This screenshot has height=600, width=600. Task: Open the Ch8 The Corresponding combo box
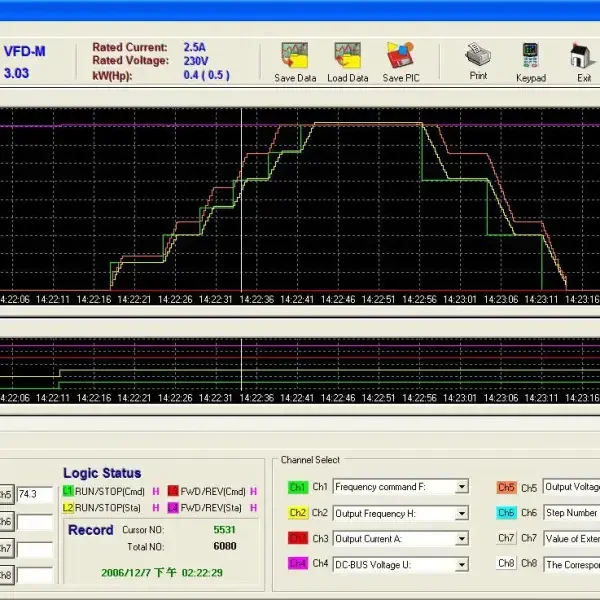click(x=571, y=564)
